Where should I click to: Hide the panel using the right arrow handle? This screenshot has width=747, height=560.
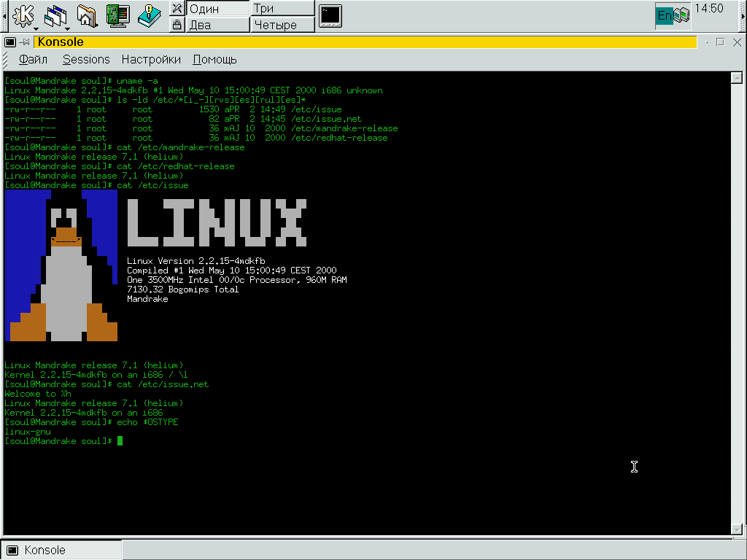[743, 16]
